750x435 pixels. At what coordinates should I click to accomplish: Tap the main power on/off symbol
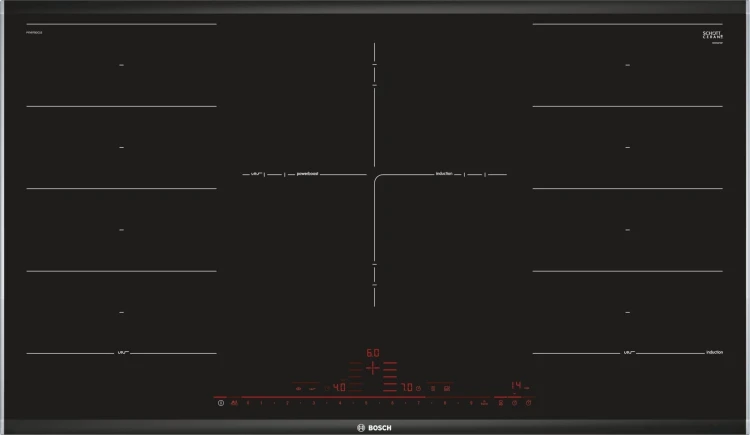tap(221, 403)
